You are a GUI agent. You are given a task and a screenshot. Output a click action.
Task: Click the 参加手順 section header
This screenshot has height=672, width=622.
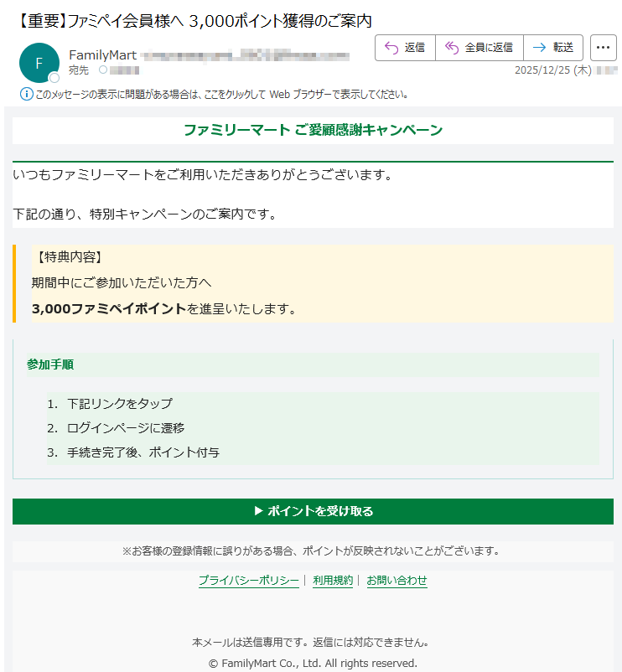click(x=50, y=364)
